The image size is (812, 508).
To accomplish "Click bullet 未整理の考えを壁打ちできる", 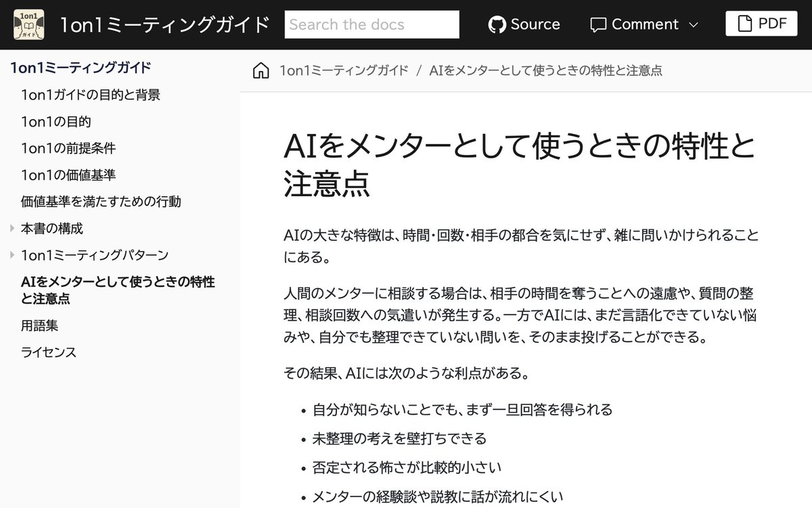I will 399,439.
